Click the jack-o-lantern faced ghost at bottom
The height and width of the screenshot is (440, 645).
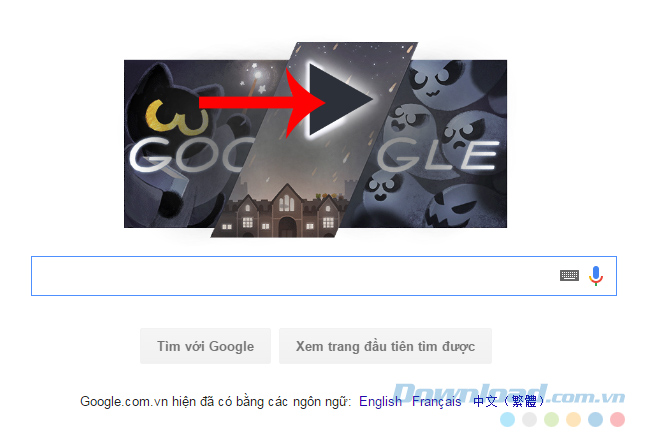[x=452, y=210]
